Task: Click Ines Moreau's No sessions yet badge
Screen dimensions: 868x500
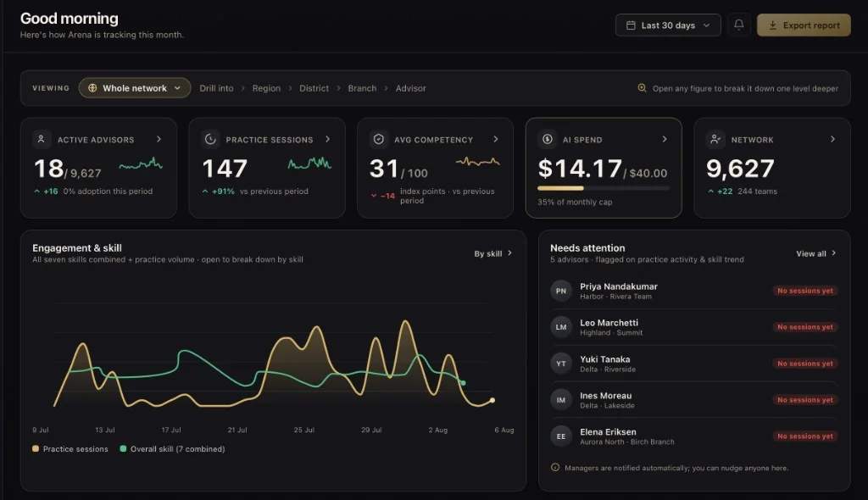Action: tap(805, 400)
